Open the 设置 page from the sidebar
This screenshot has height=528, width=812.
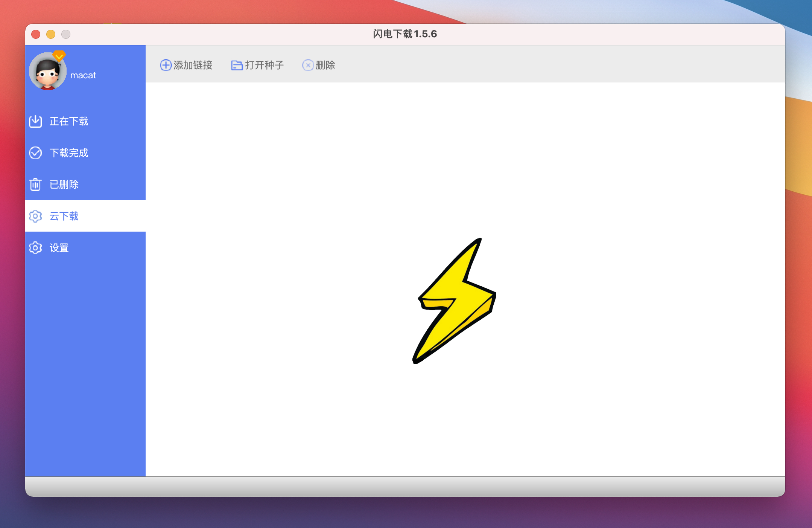click(59, 248)
